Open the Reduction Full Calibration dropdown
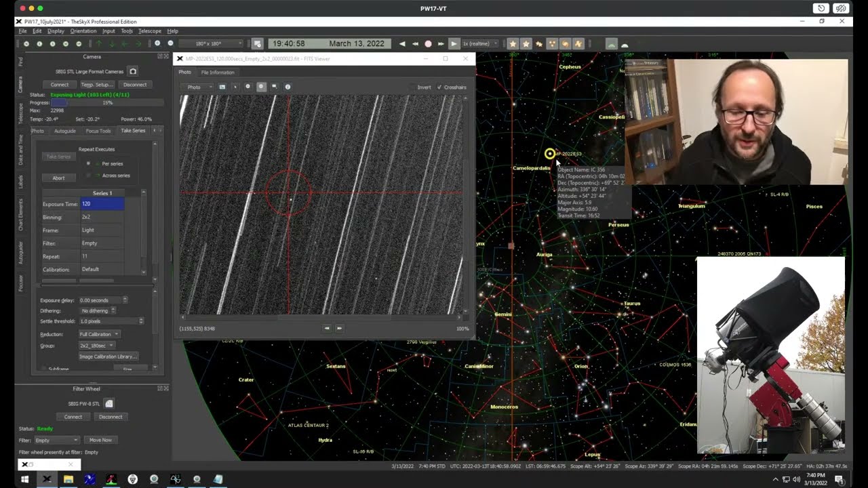 pos(99,334)
